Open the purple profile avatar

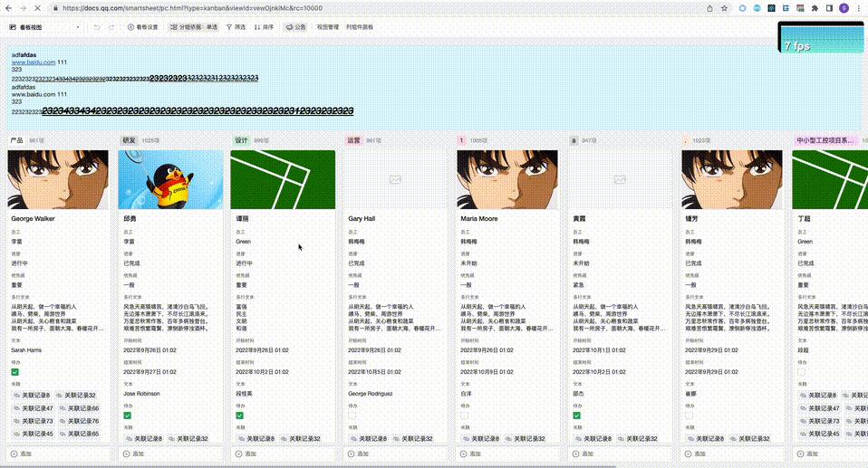coord(844,8)
